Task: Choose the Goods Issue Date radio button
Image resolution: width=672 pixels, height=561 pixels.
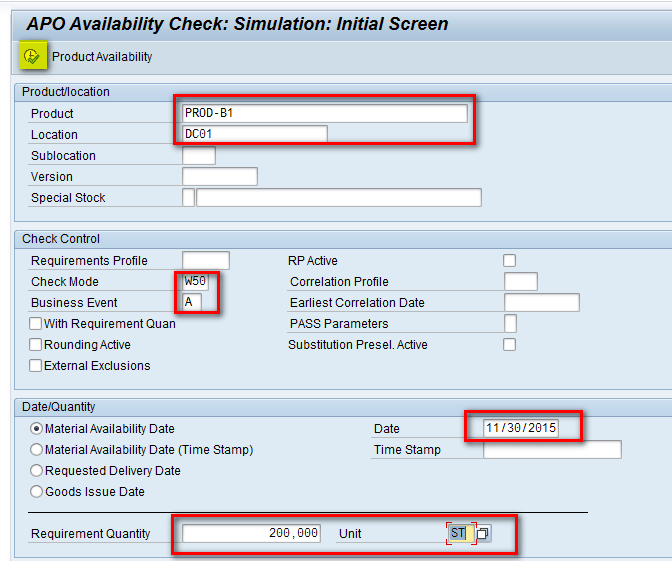Action: pyautogui.click(x=37, y=491)
